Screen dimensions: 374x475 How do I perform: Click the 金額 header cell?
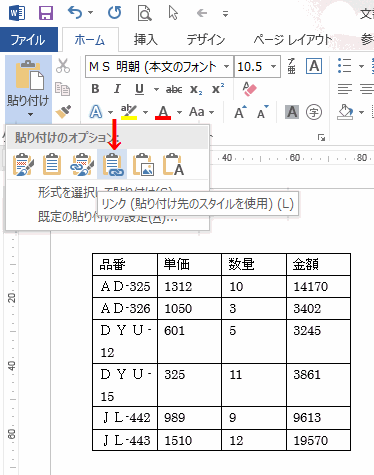[319, 265]
